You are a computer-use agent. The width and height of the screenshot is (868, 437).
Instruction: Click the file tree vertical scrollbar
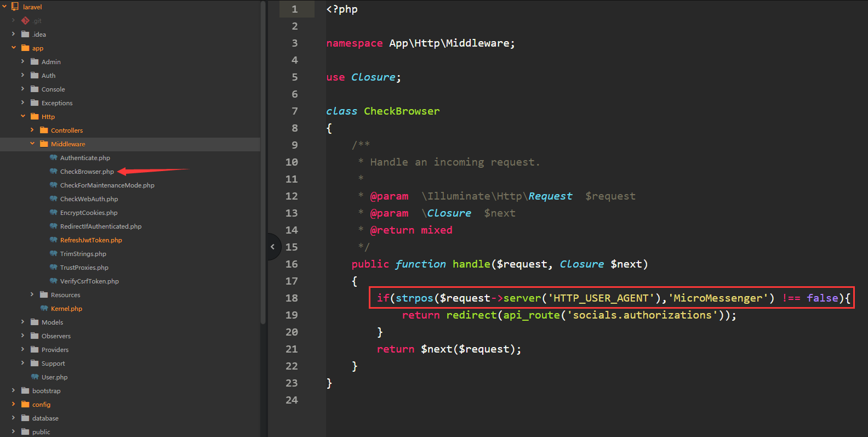[263, 162]
